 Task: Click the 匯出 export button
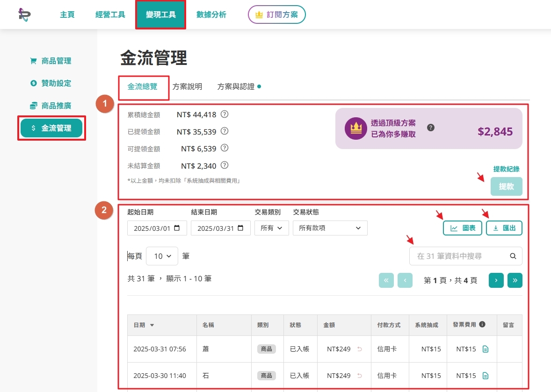coord(504,228)
